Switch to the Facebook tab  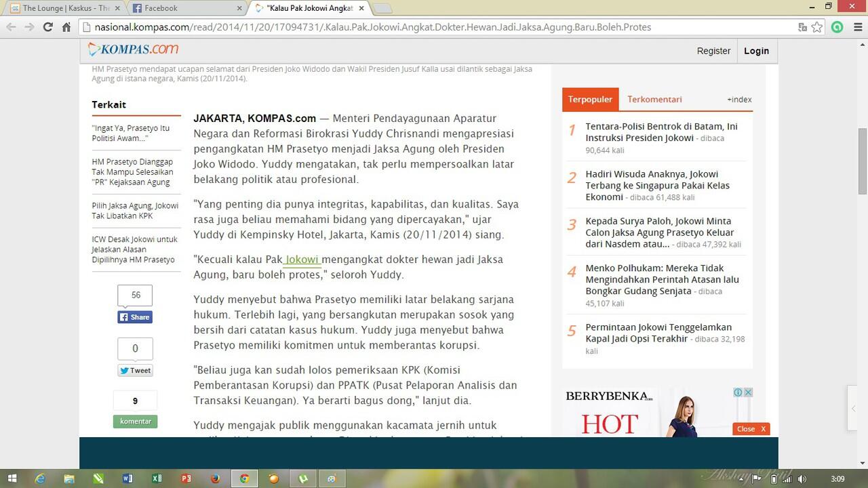click(183, 8)
